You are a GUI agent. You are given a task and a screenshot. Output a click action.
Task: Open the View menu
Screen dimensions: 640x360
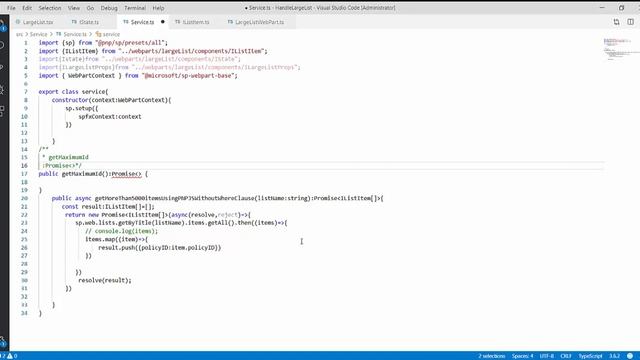(x=74, y=8)
